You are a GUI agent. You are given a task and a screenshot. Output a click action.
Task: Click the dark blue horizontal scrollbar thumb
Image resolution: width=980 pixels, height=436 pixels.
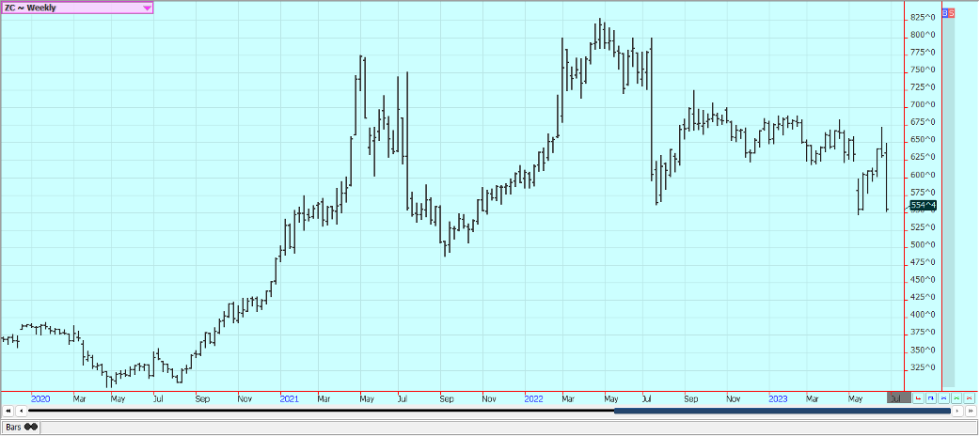pos(781,411)
